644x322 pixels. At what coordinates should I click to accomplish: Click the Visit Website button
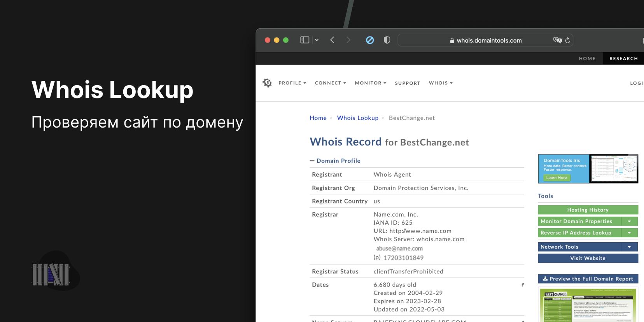pos(588,258)
